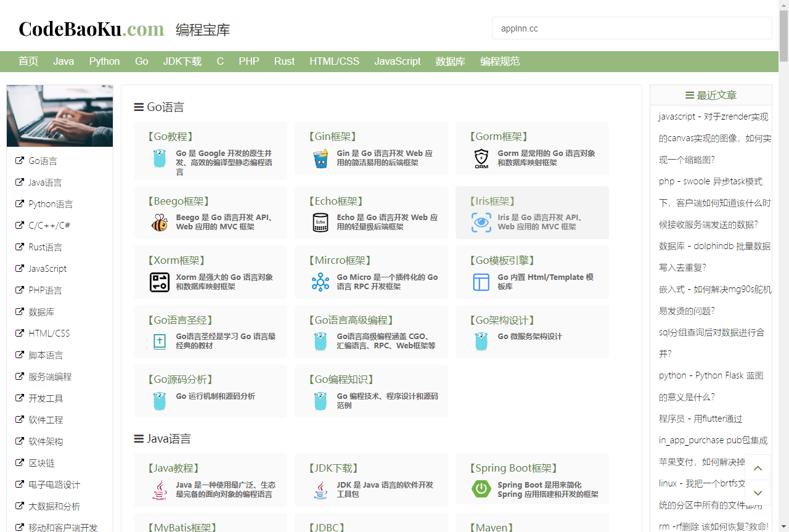
Task: Click the Go模板引擎 template icon
Action: coord(481,282)
